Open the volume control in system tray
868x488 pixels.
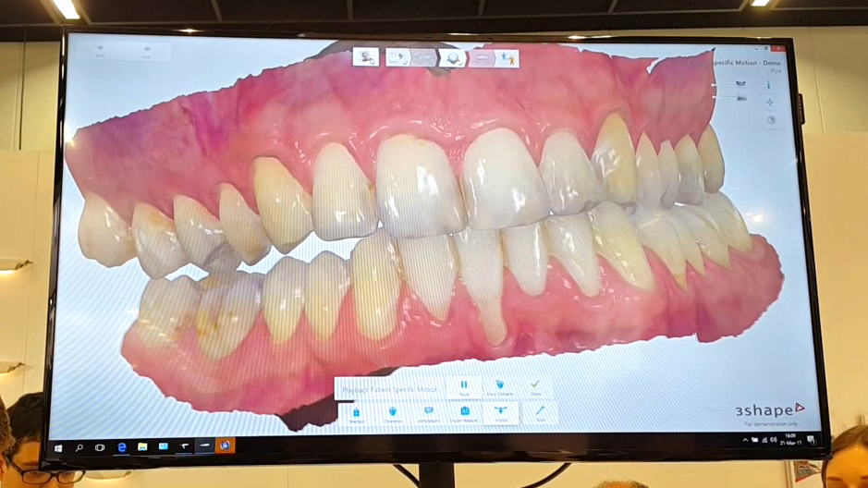pyautogui.click(x=774, y=440)
